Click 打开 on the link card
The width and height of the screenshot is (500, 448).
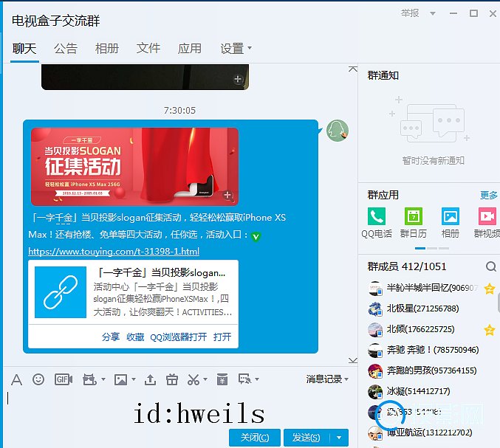tap(222, 337)
